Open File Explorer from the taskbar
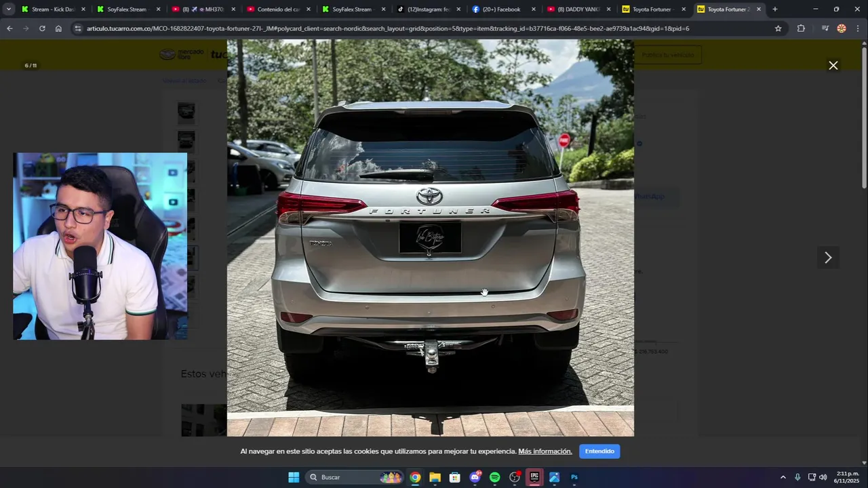The image size is (868, 488). click(435, 477)
